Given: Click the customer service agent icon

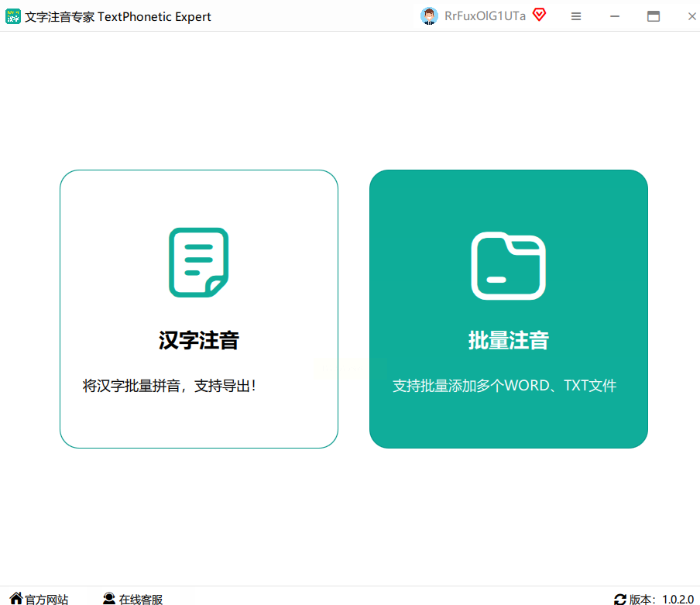Looking at the screenshot, I should click(x=109, y=599).
